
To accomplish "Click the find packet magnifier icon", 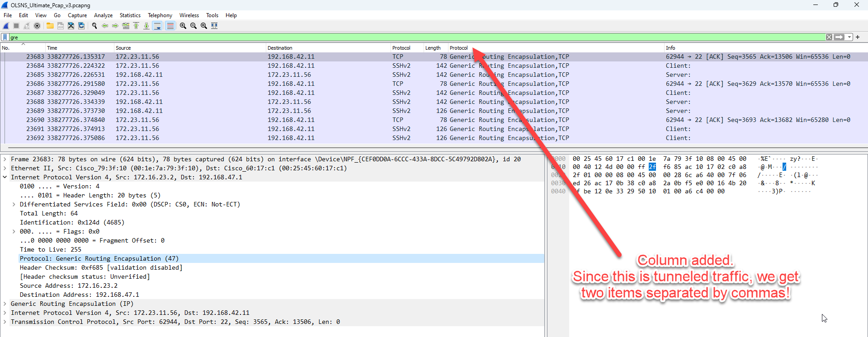I will coord(94,26).
